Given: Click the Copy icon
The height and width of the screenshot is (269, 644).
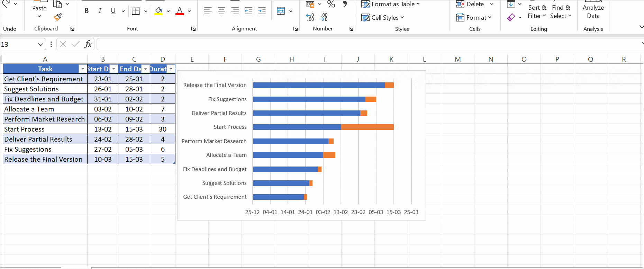Looking at the screenshot, I should pyautogui.click(x=57, y=4).
